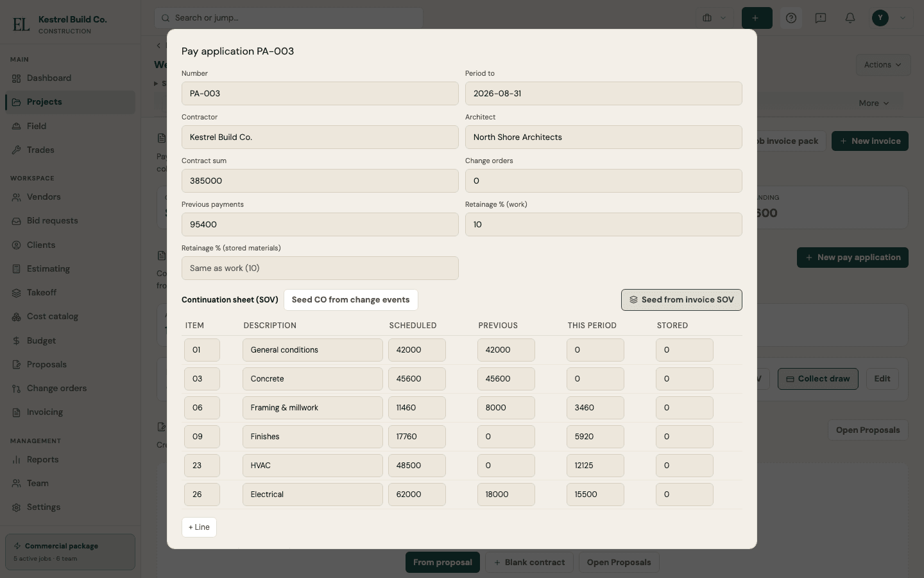
Task: Show notifications with the bell icon
Action: [850, 18]
